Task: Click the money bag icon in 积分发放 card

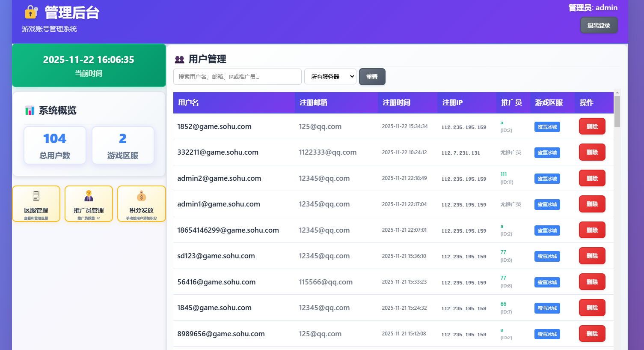Action: (141, 196)
